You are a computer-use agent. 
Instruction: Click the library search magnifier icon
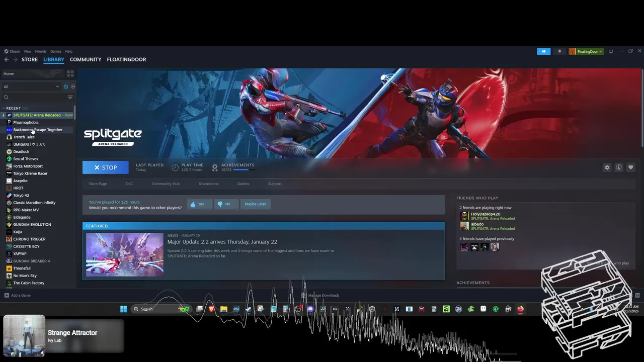click(x=6, y=97)
